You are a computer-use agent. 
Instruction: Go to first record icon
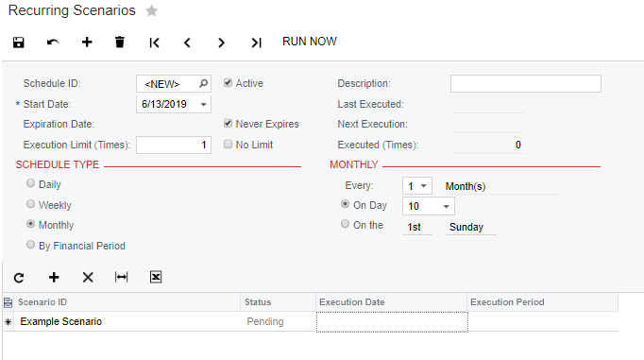(155, 43)
